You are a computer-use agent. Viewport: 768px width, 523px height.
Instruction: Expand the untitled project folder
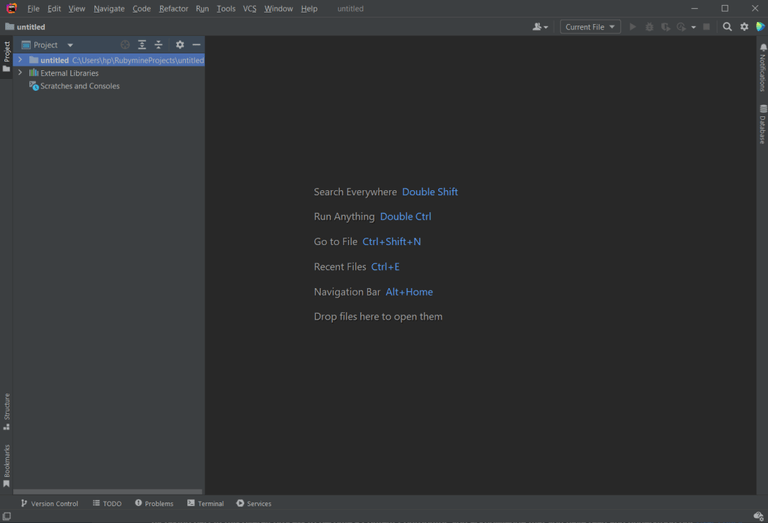[x=20, y=60]
